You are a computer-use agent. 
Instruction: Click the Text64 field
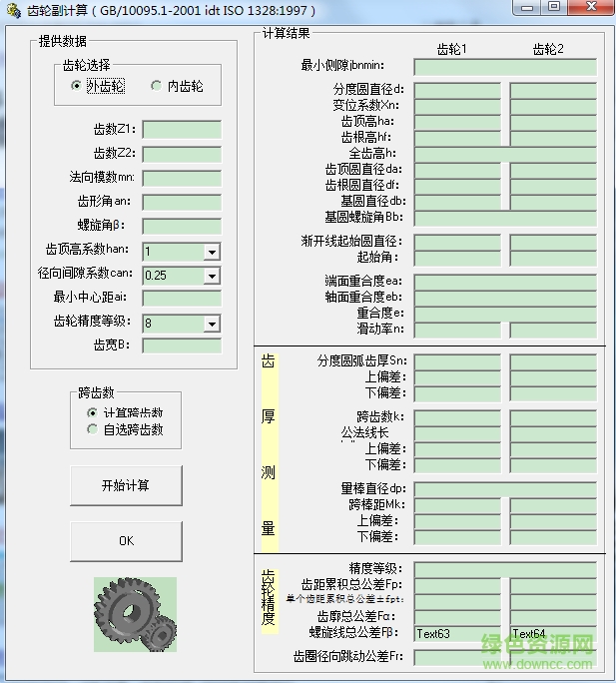553,634
